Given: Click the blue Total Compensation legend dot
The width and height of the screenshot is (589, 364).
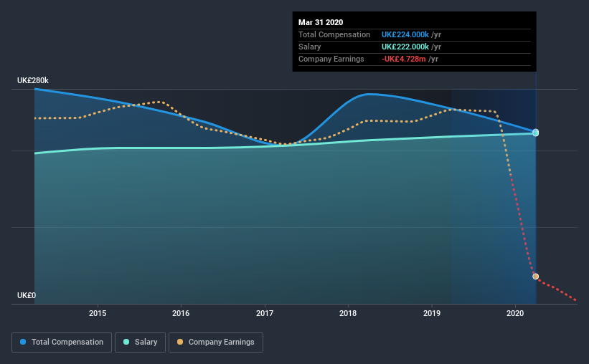Looking at the screenshot, I should coord(23,342).
